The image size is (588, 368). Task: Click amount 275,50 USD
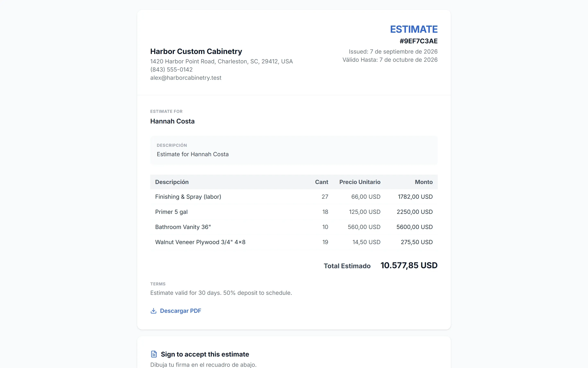coord(416,242)
